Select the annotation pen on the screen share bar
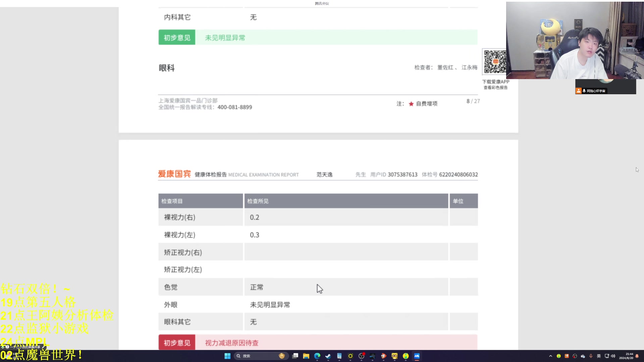This screenshot has height=362, width=644. pyautogui.click(x=44, y=348)
